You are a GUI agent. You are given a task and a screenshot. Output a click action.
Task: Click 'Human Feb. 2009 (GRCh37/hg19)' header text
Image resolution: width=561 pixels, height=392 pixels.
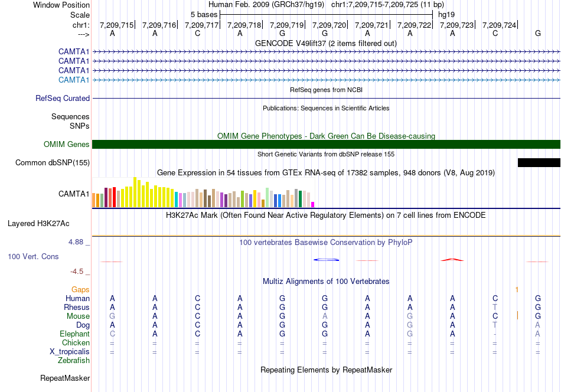(266, 5)
